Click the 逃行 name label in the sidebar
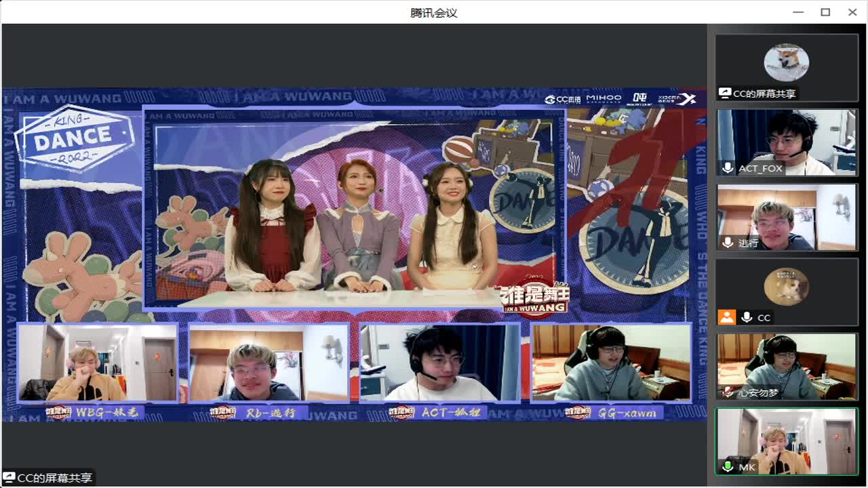 (748, 243)
